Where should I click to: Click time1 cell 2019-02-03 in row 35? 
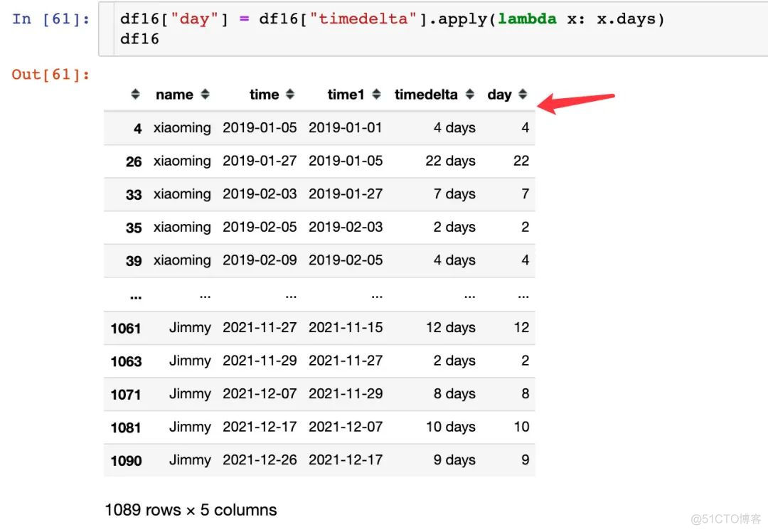coord(346,227)
